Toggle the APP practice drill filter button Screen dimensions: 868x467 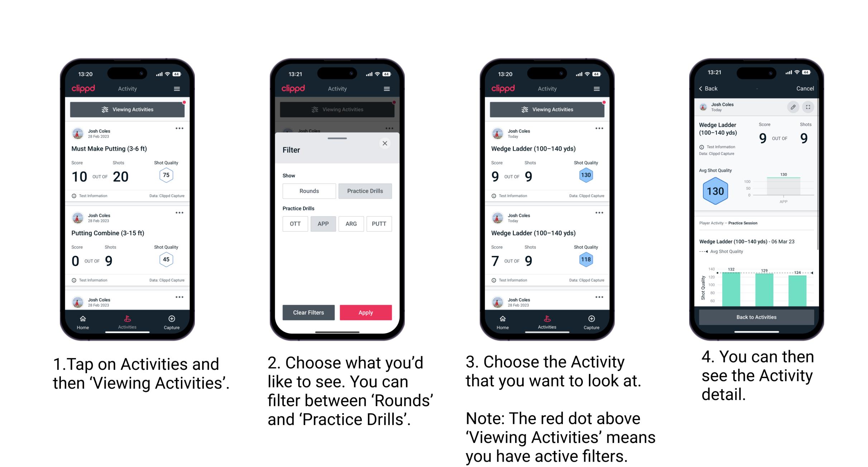pyautogui.click(x=322, y=224)
